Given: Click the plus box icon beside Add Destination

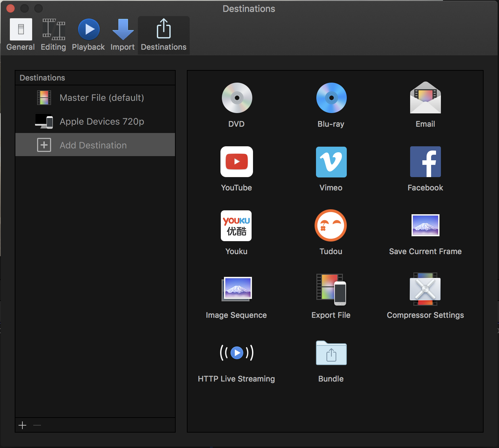Looking at the screenshot, I should pyautogui.click(x=44, y=145).
